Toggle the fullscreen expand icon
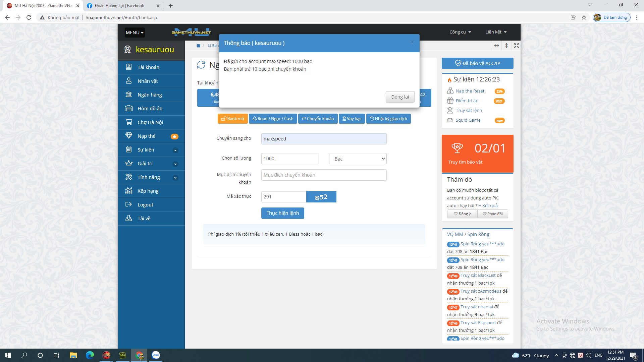This screenshot has width=644, height=362. (517, 46)
